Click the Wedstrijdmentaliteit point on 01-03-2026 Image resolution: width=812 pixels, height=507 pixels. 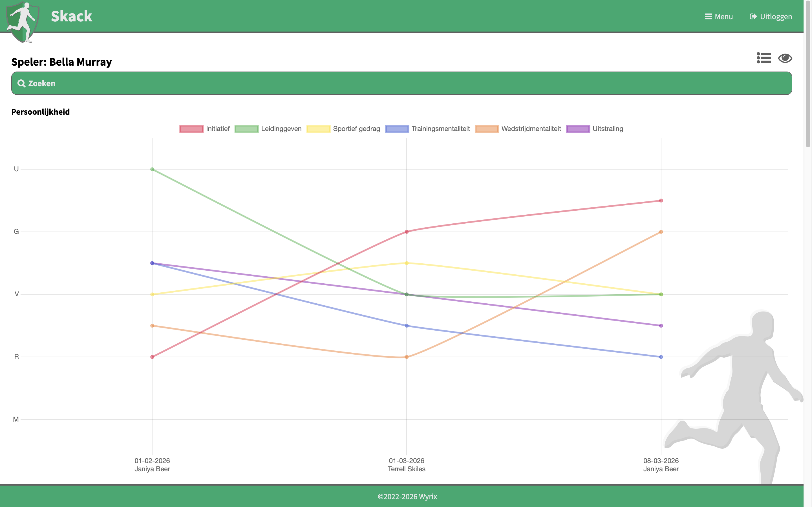pos(406,357)
